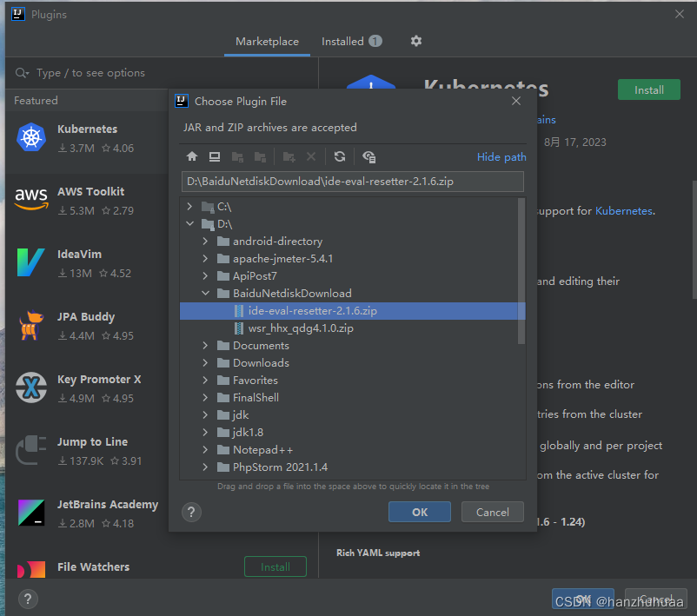The height and width of the screenshot is (616, 697).
Task: Expand the Documents folder
Action: [x=205, y=345]
